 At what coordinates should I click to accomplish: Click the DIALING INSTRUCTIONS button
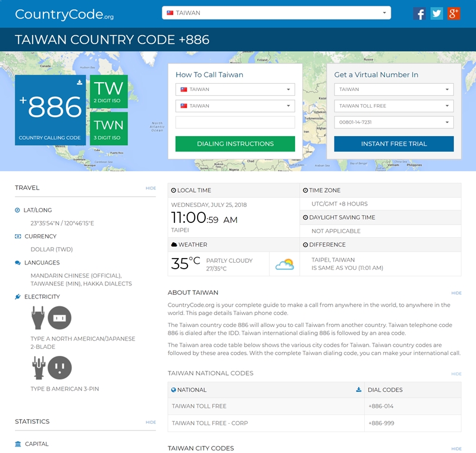(x=235, y=144)
